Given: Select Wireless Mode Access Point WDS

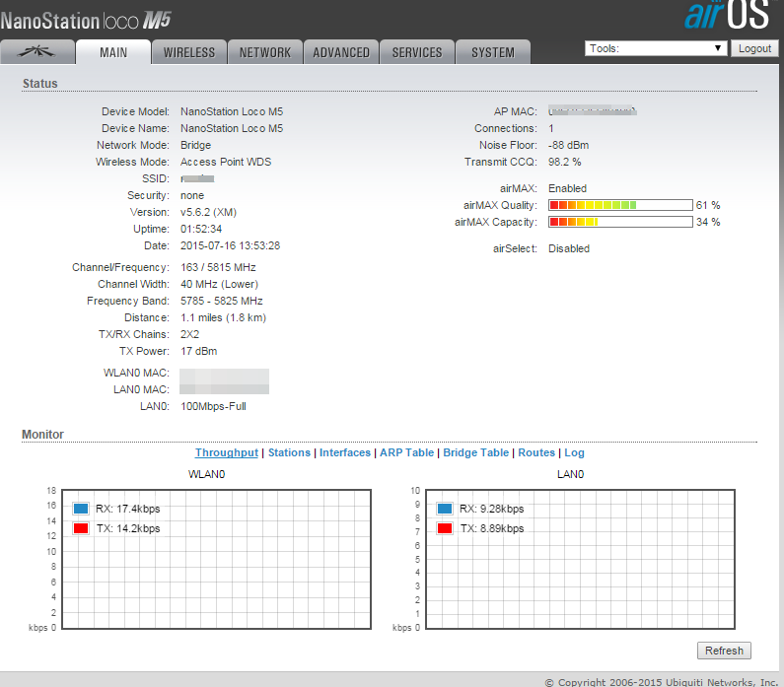Looking at the screenshot, I should [x=226, y=162].
